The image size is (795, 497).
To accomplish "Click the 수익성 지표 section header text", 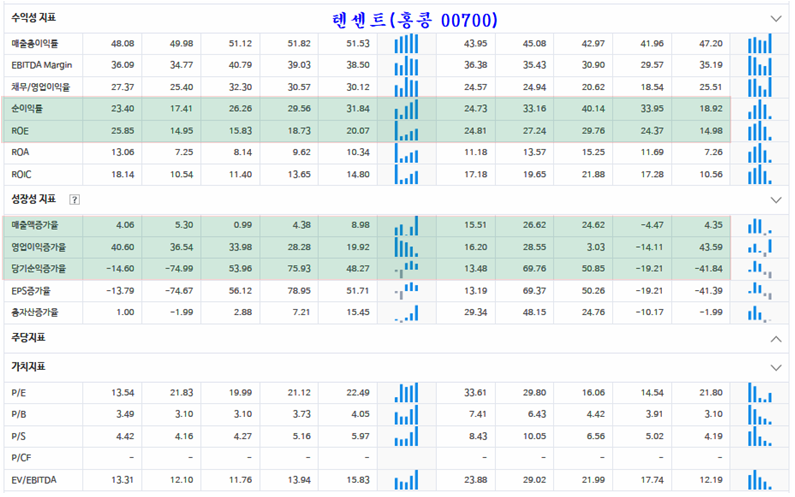I will point(35,18).
